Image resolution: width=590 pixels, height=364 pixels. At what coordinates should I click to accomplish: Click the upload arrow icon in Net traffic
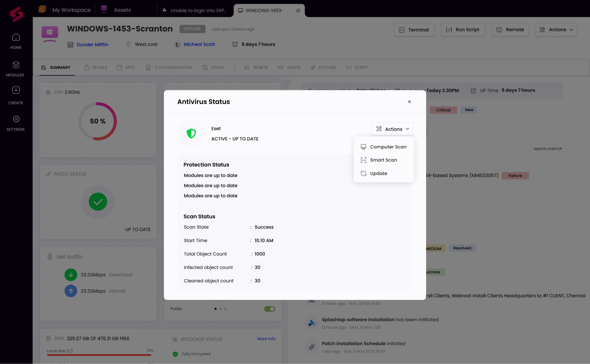click(71, 291)
